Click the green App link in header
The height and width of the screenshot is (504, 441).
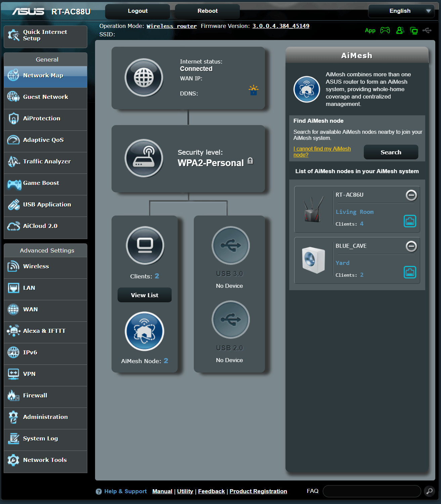point(370,31)
